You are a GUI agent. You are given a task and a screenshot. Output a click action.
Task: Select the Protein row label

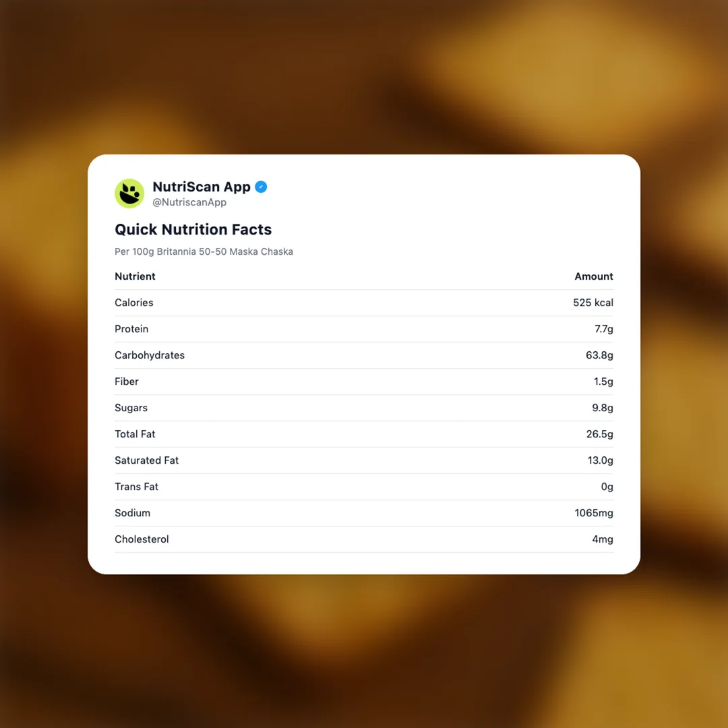[x=131, y=329]
